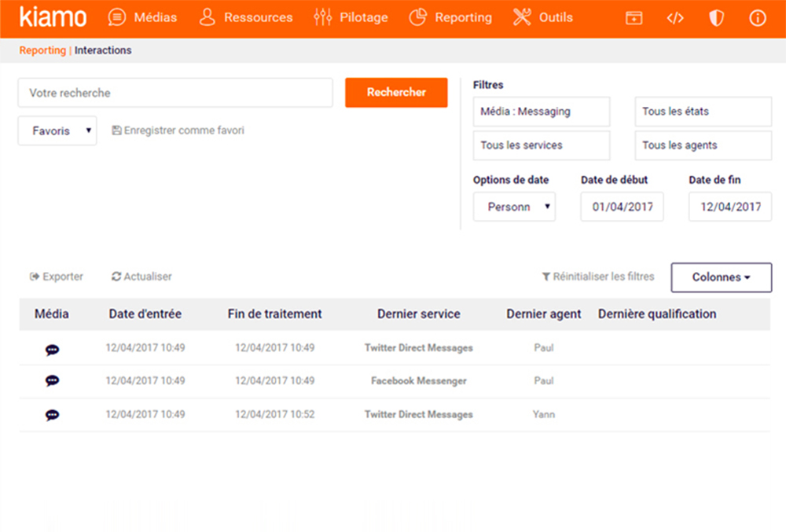Click the 'Filtres' heading
Screen dimensions: 786x532
[488, 85]
